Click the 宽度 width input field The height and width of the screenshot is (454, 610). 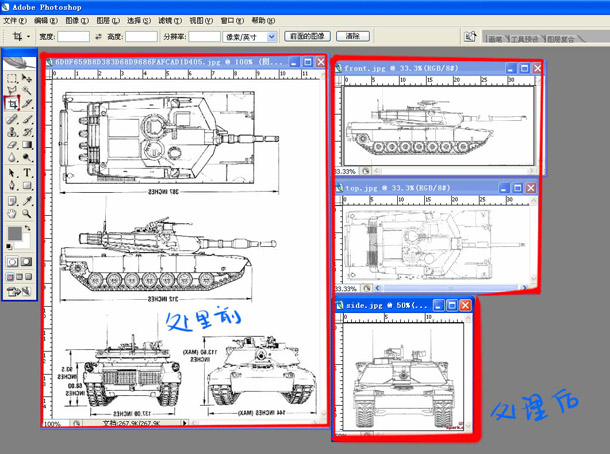coord(74,37)
